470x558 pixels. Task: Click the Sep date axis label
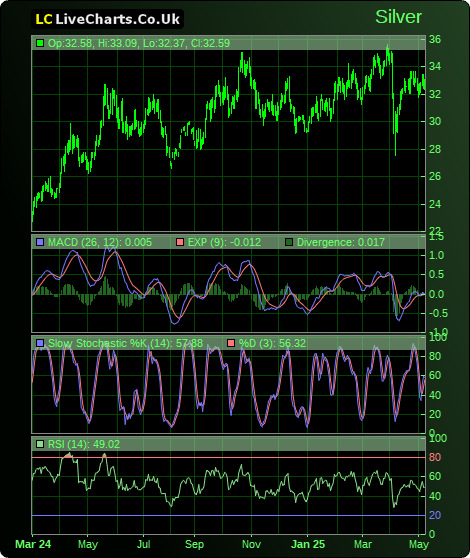[x=194, y=544]
